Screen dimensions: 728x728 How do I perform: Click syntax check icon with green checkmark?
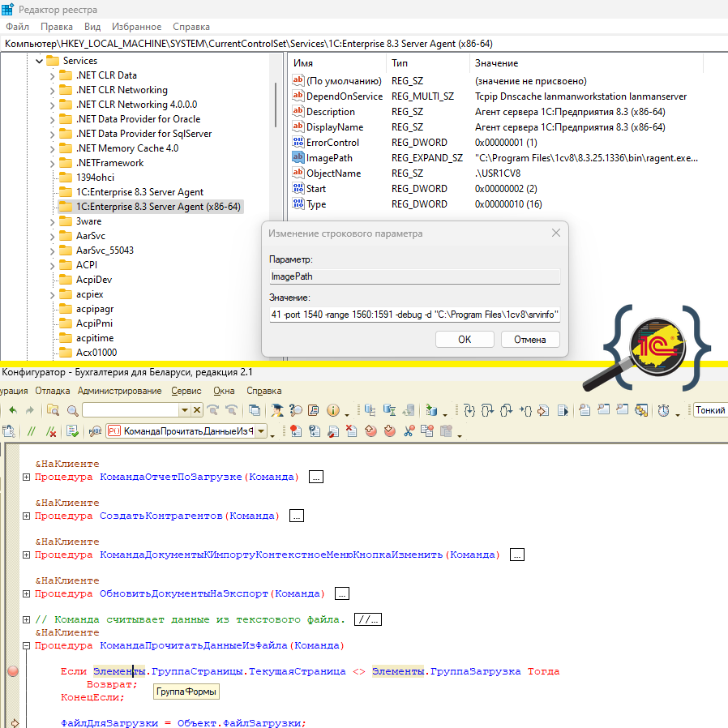(x=72, y=431)
